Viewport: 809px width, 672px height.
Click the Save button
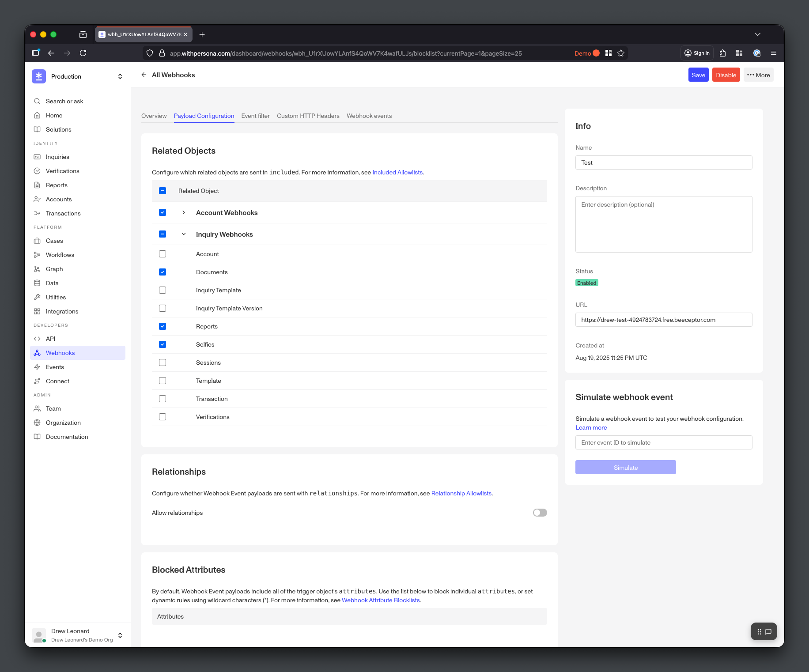(698, 75)
